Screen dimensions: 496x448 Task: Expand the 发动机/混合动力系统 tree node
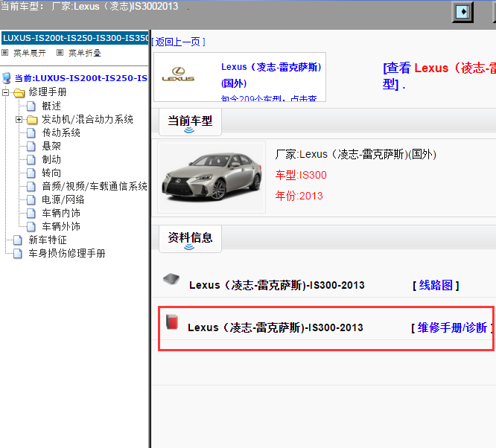(x=19, y=120)
